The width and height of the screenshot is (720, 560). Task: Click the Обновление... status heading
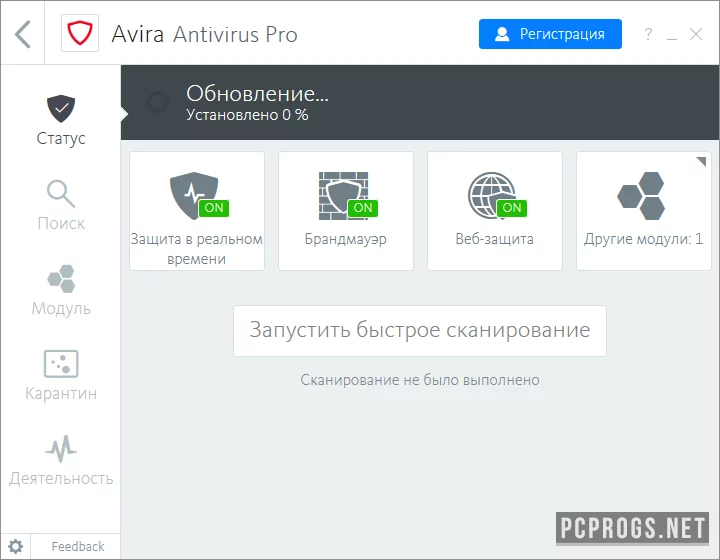257,94
